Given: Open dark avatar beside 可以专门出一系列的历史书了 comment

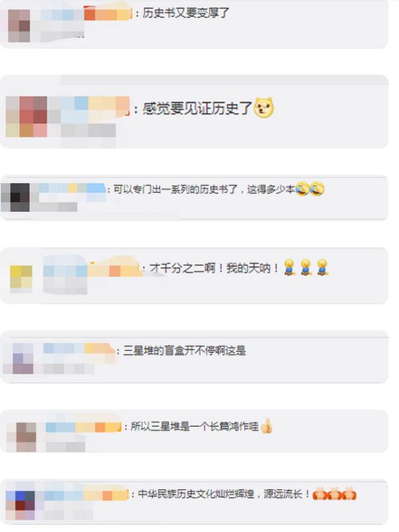Looking at the screenshot, I should click(x=16, y=197).
